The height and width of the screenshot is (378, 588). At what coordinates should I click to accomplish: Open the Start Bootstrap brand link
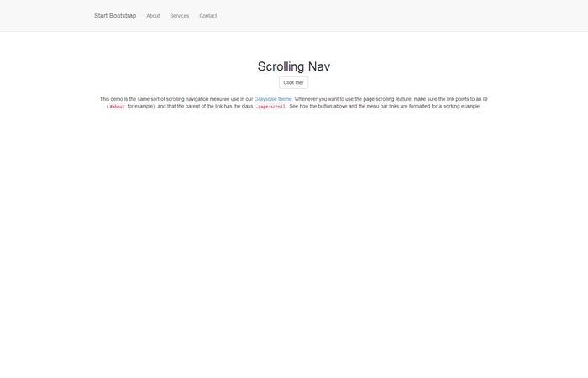pyautogui.click(x=115, y=16)
